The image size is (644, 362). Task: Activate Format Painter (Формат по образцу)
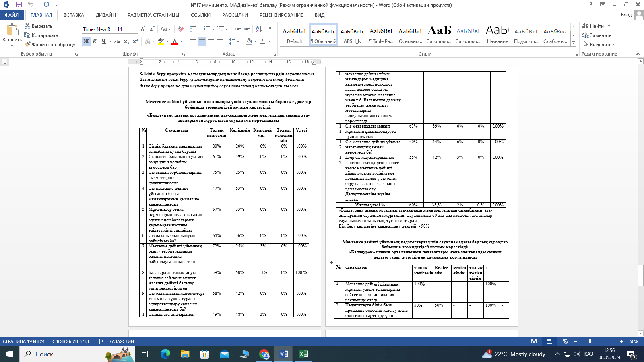(x=50, y=44)
